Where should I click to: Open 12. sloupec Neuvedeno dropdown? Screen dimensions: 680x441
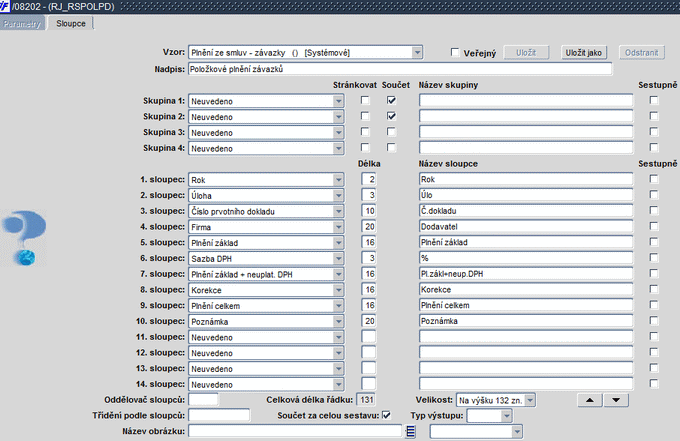tap(338, 353)
